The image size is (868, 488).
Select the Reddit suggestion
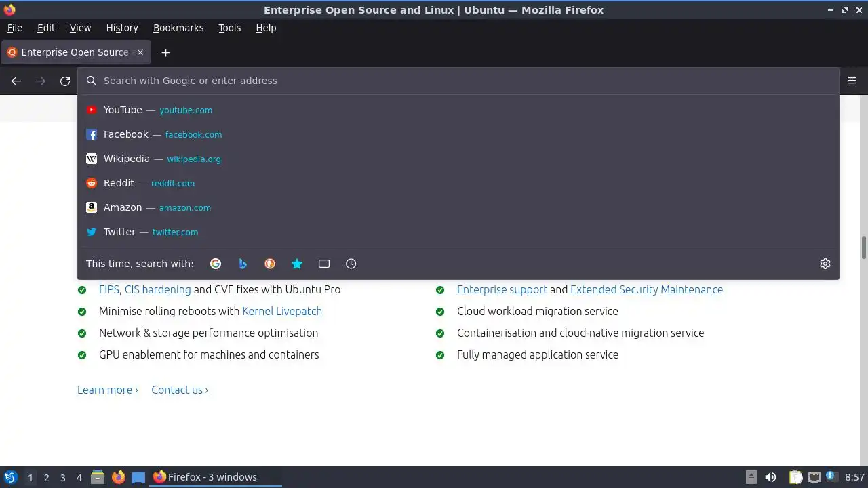pyautogui.click(x=458, y=183)
